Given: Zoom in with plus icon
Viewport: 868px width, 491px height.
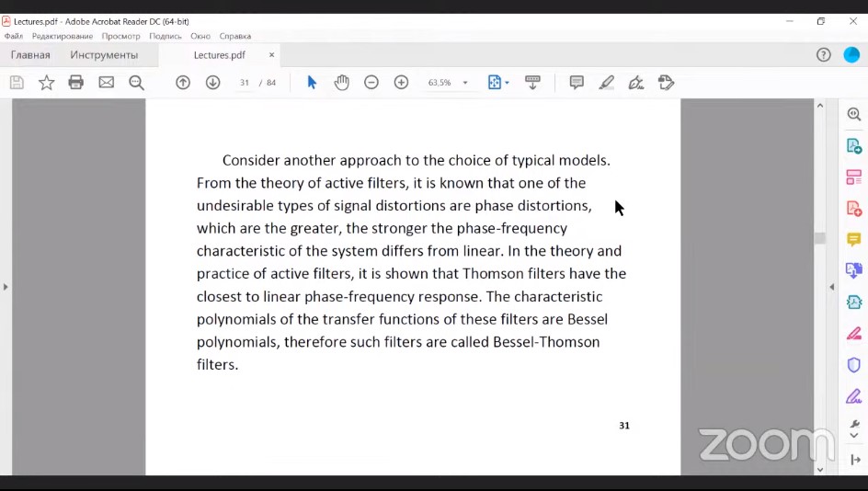Looking at the screenshot, I should [x=401, y=83].
